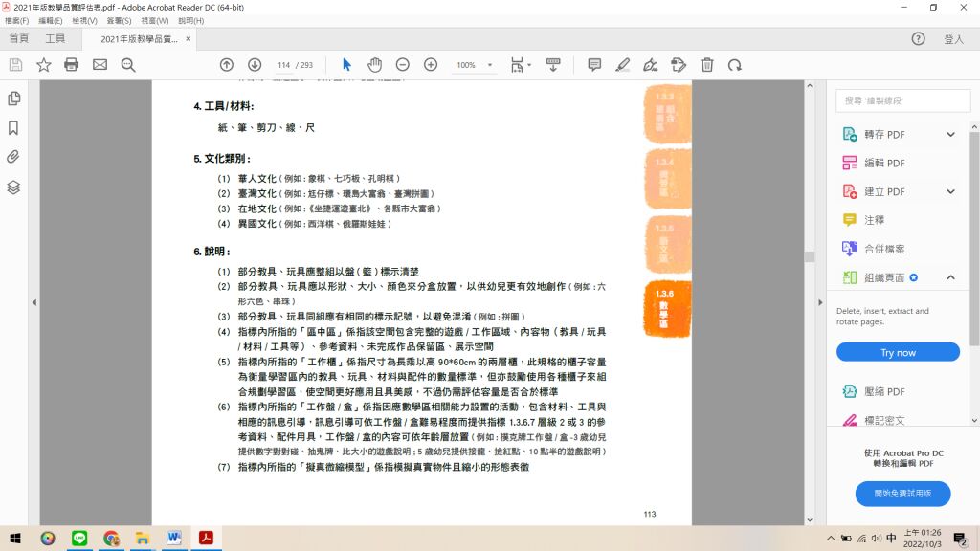Add a comment with sticky note icon
The height and width of the screenshot is (551, 980).
pyautogui.click(x=594, y=65)
